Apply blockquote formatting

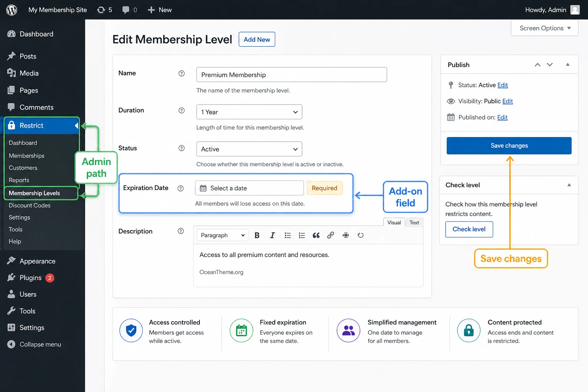[x=316, y=235]
